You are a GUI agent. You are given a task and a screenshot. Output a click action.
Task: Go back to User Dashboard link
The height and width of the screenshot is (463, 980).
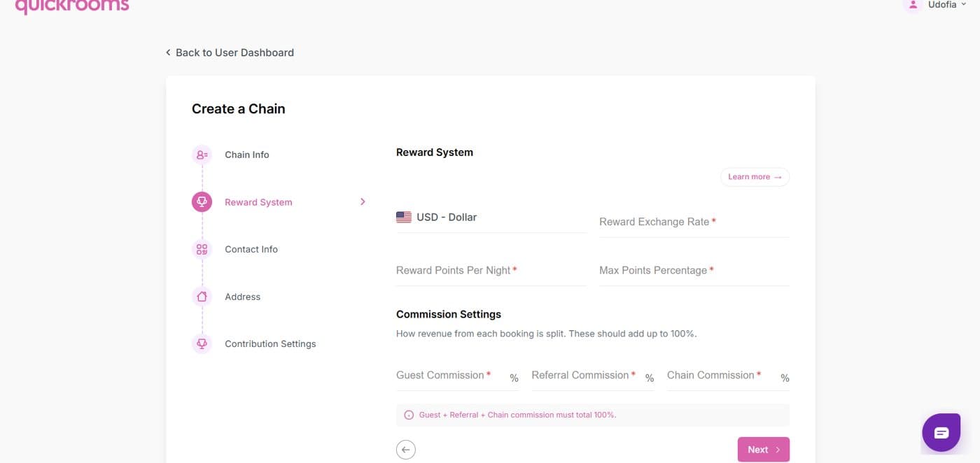coord(230,52)
